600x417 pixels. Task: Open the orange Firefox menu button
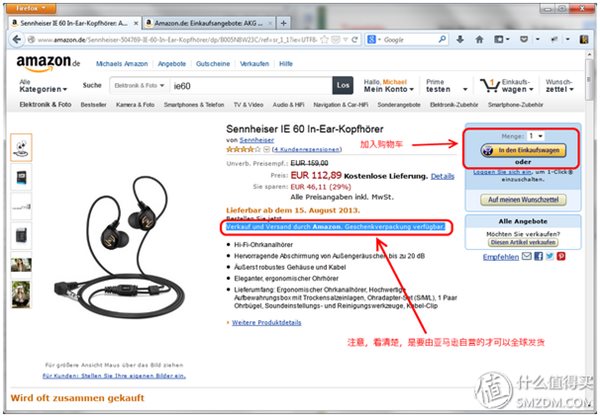click(x=31, y=8)
